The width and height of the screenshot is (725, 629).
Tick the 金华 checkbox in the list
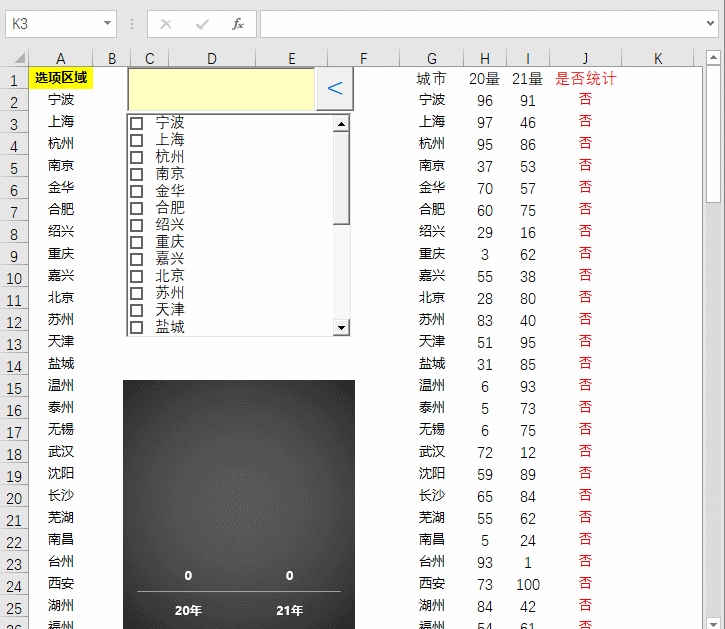[136, 191]
